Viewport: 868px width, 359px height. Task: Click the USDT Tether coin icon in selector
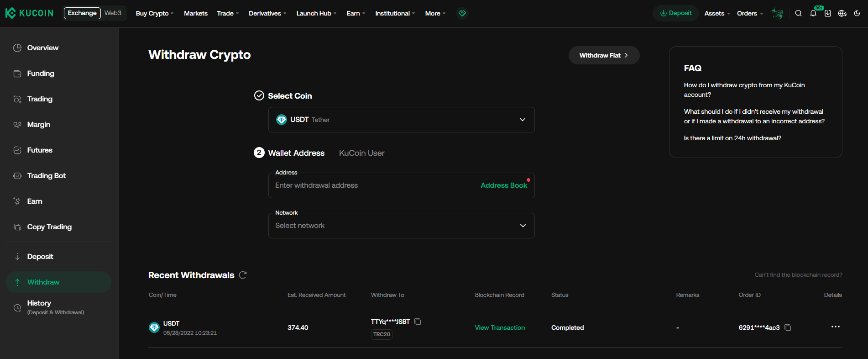[282, 120]
